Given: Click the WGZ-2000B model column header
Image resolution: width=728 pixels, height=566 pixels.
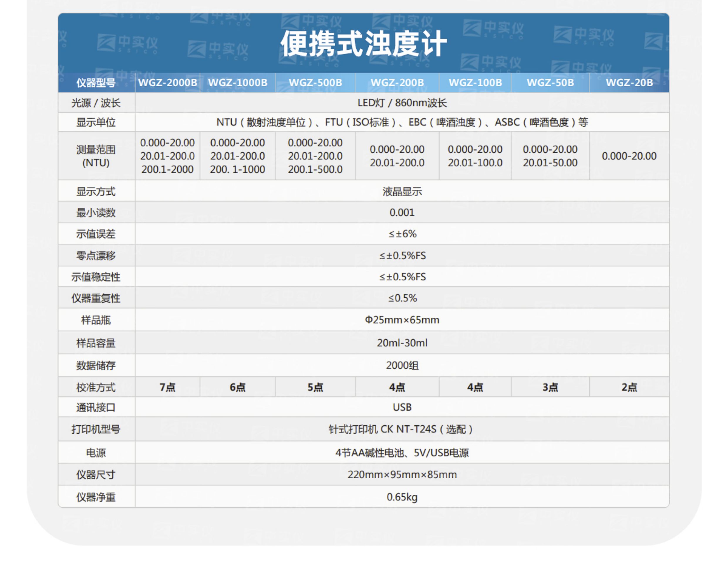Looking at the screenshot, I should click(167, 83).
